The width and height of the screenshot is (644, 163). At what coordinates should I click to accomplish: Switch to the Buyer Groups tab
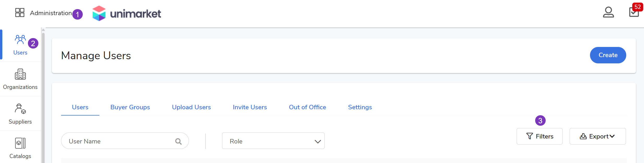[x=130, y=107]
